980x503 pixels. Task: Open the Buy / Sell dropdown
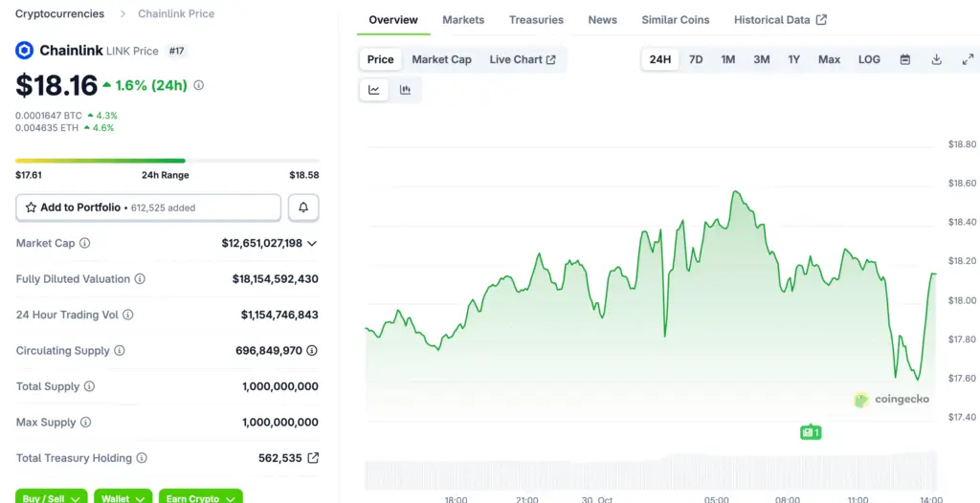pyautogui.click(x=52, y=497)
